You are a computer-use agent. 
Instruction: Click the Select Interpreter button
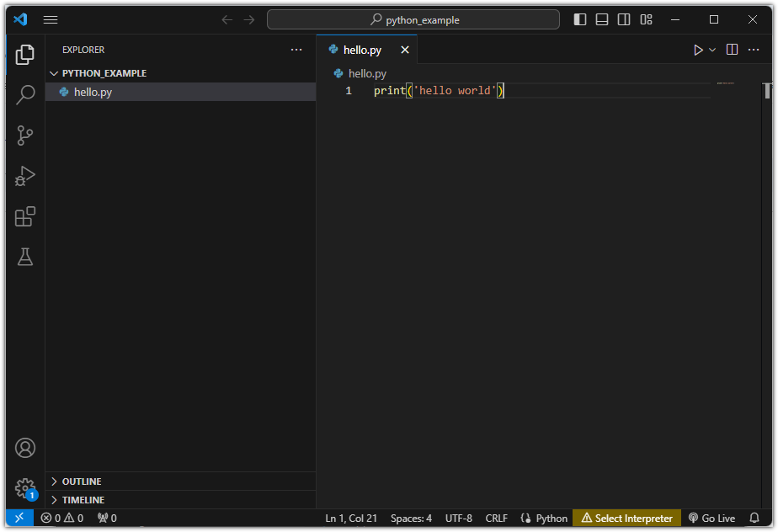coord(626,518)
